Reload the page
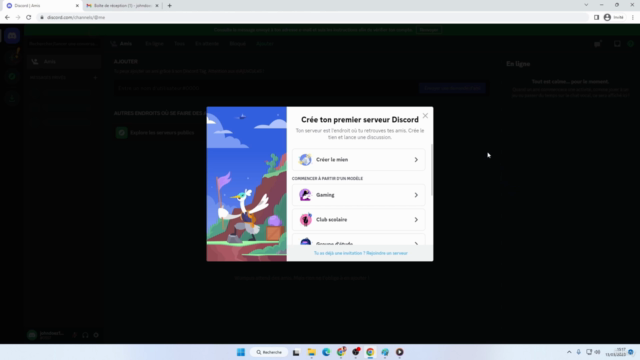640x360 pixels. (29, 18)
